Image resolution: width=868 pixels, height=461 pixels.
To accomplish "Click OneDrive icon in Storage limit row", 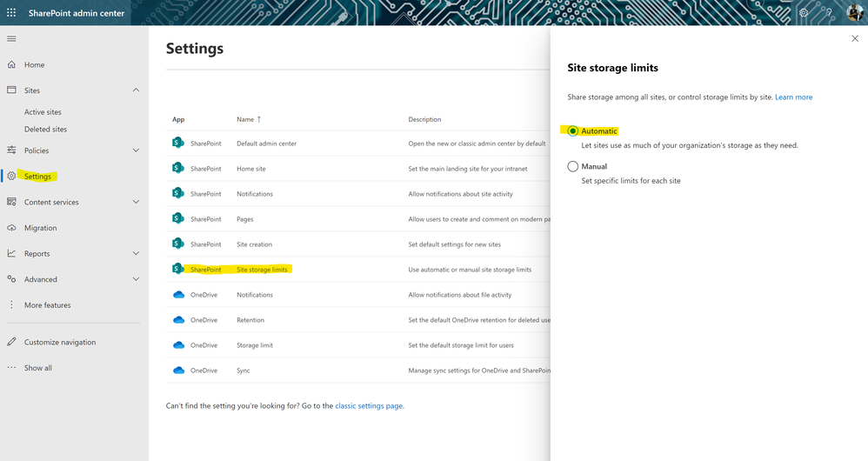I will (179, 345).
